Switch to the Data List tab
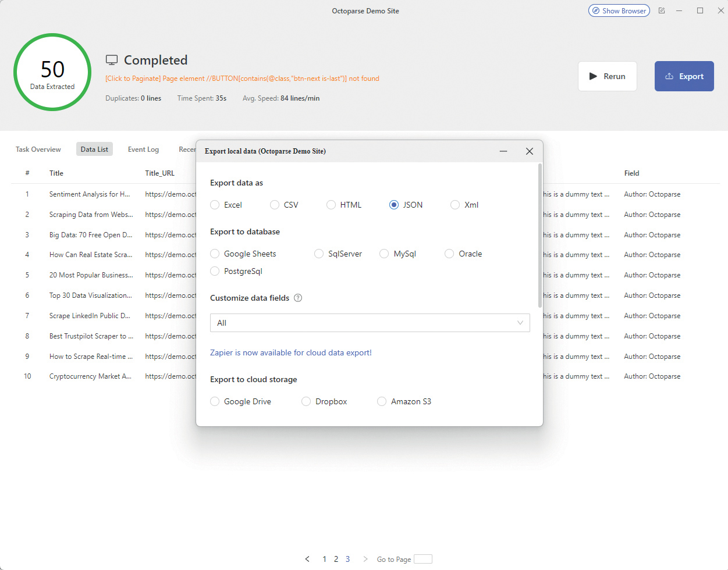728x570 pixels. 94,149
